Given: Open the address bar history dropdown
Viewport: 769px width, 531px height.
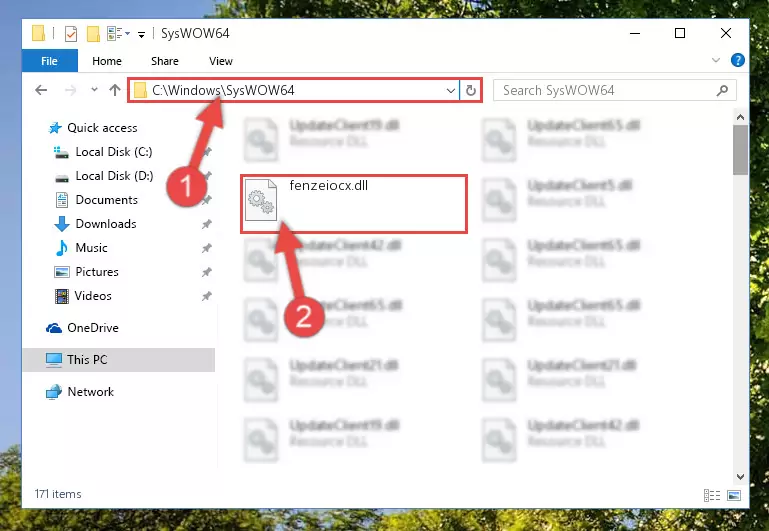Looking at the screenshot, I should click(450, 91).
